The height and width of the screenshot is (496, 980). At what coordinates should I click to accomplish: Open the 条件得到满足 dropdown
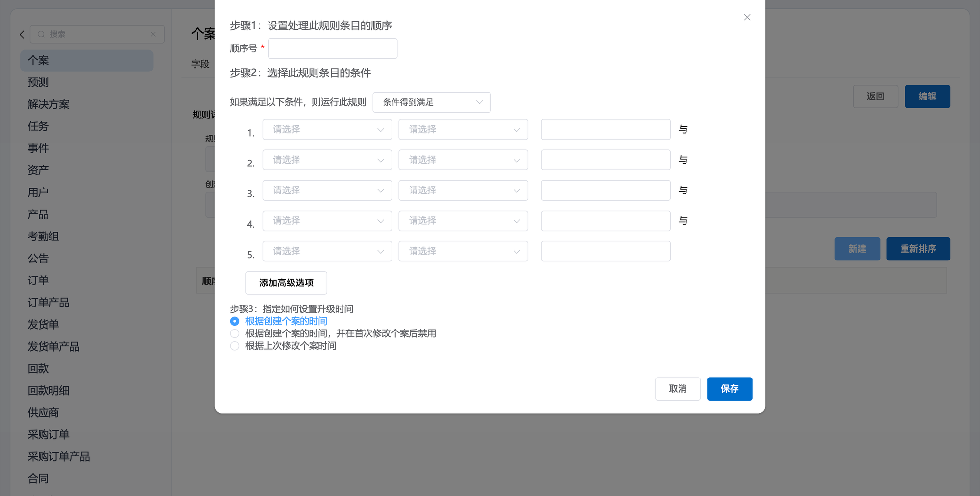pos(431,102)
